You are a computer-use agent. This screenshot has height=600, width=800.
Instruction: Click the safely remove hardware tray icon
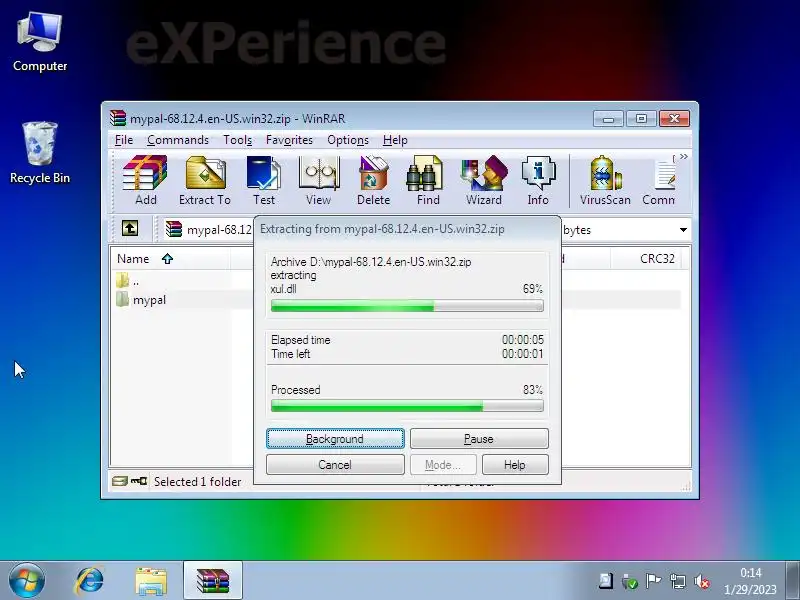pos(630,581)
